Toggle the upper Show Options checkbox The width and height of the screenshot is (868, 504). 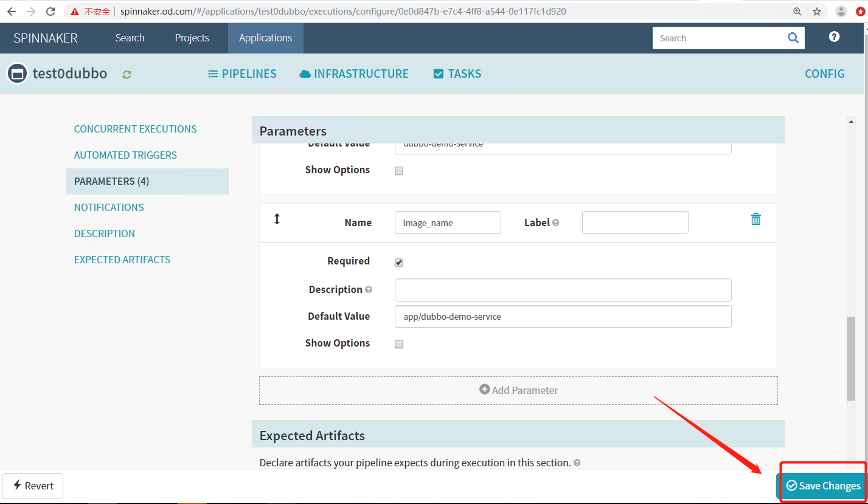[x=399, y=171]
